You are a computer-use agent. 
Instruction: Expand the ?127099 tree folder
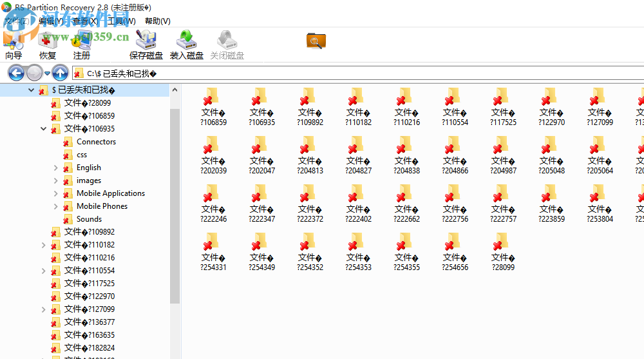tap(44, 309)
